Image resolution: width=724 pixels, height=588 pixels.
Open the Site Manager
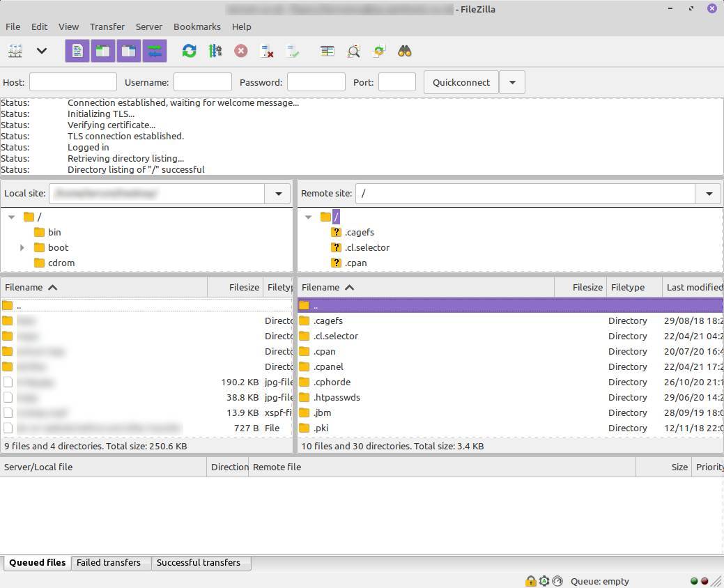click(x=15, y=51)
